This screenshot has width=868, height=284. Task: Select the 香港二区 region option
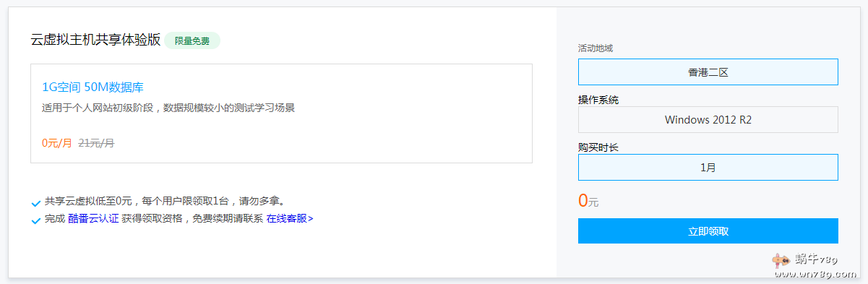tap(708, 72)
